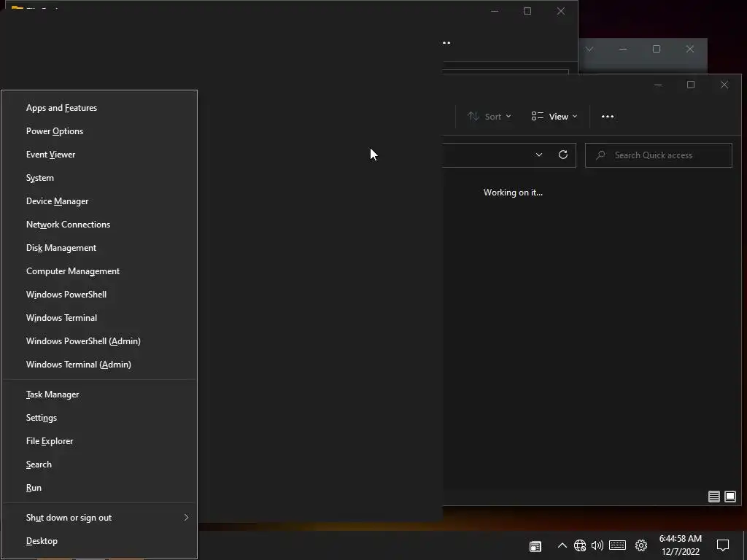Screen dimensions: 747x560
Task: Select Search from the menu
Action: tap(99, 464)
